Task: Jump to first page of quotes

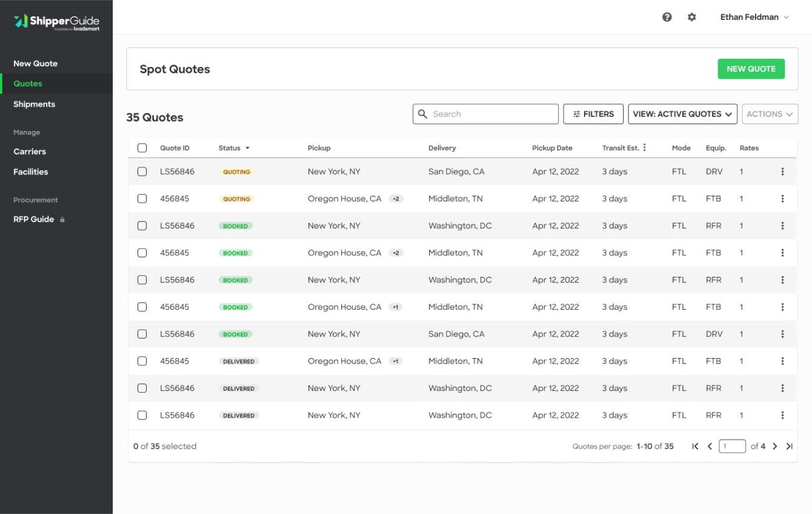Action: [x=695, y=446]
